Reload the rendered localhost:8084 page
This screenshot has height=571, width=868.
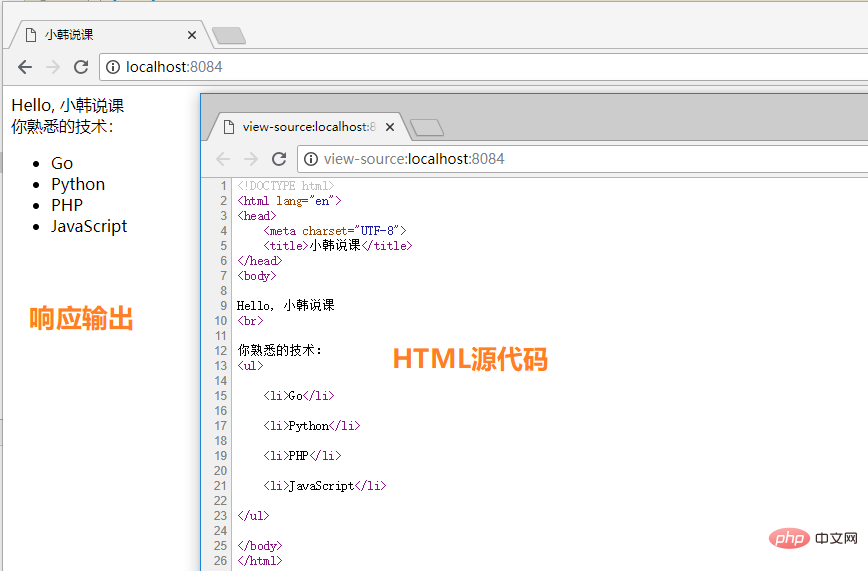82,67
